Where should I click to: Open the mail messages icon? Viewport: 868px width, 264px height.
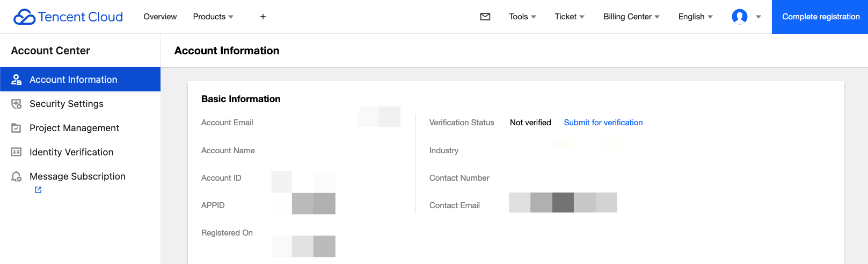(x=485, y=17)
